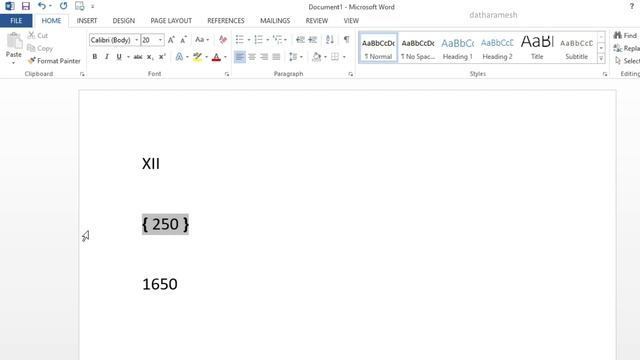Toggle Italic formatting
640x360 pixels.
pos(107,57)
